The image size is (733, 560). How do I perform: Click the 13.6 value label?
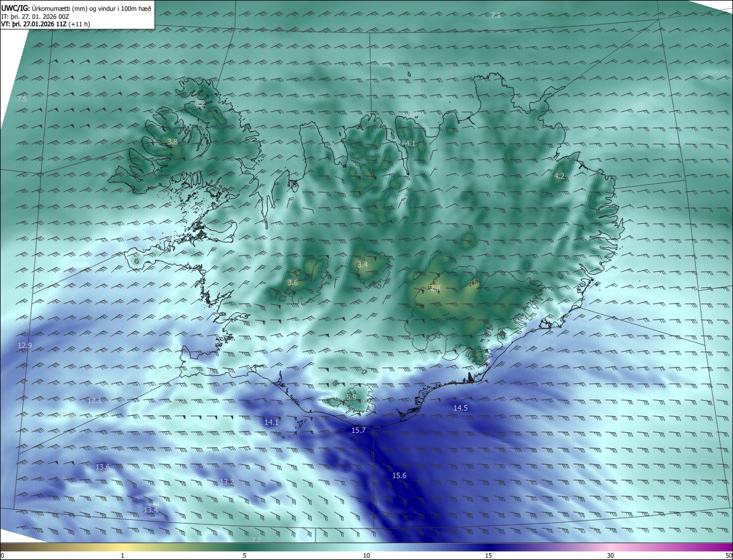point(103,467)
